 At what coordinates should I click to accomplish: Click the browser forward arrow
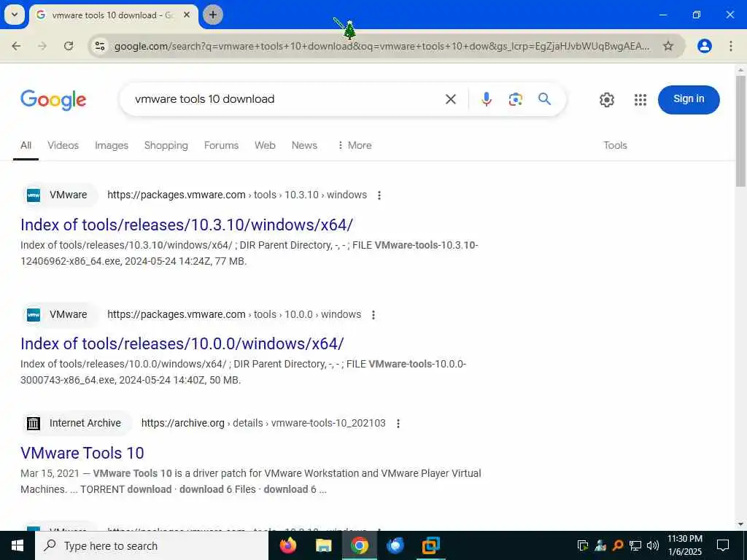coord(42,46)
